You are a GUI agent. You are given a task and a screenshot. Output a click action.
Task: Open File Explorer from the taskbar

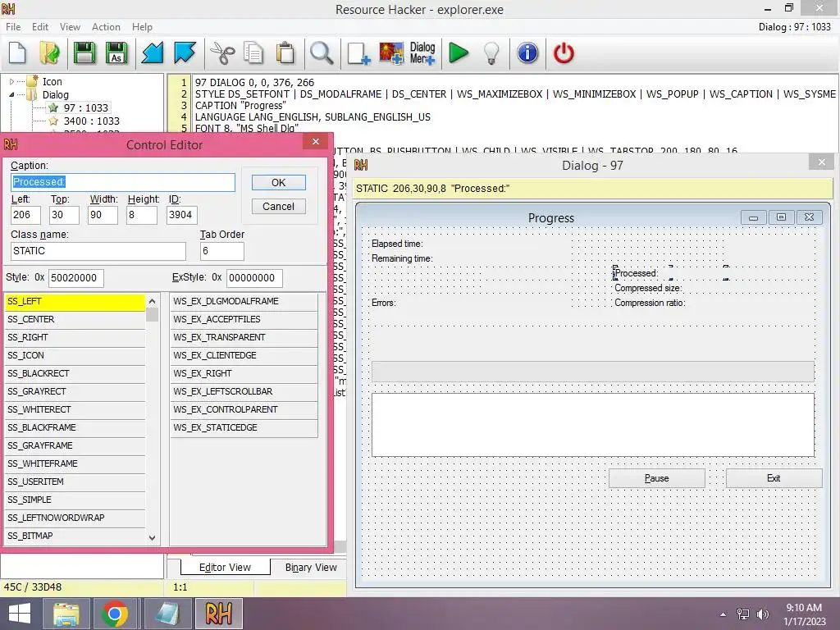pos(66,614)
